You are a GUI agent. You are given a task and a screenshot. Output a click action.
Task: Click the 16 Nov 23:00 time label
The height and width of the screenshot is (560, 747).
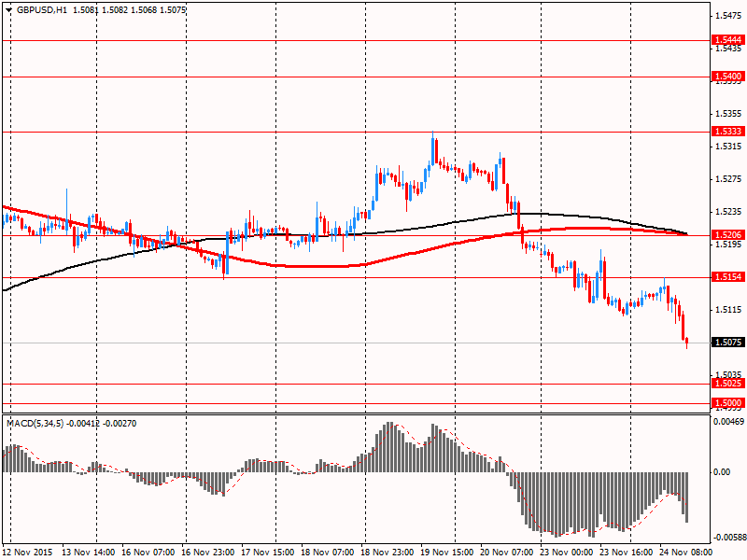click(207, 553)
